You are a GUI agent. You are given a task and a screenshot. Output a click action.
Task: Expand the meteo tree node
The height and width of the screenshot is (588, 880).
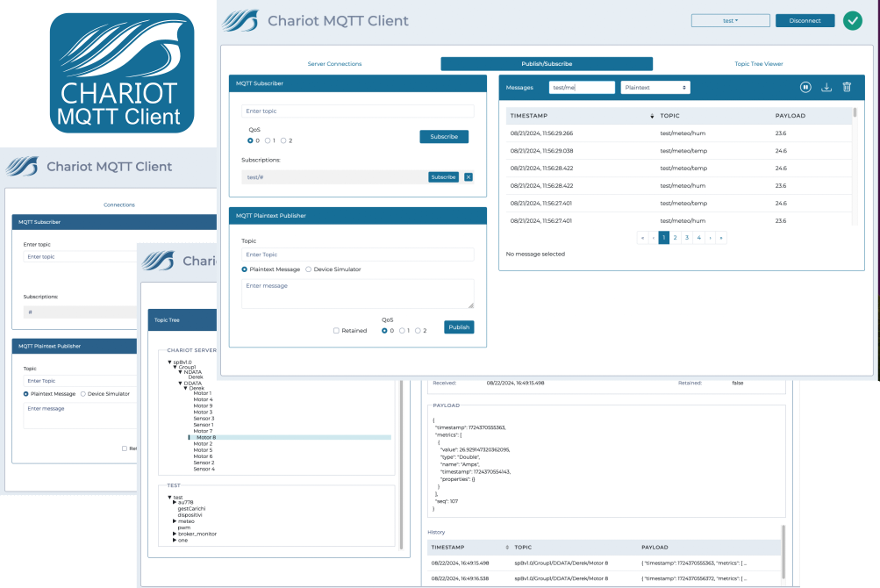point(175,521)
